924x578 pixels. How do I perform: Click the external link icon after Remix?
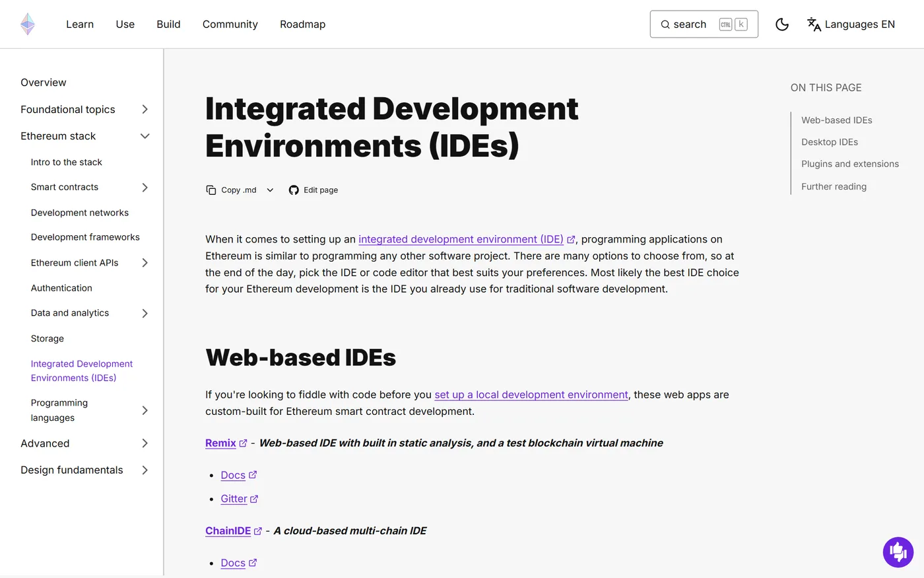[243, 443]
